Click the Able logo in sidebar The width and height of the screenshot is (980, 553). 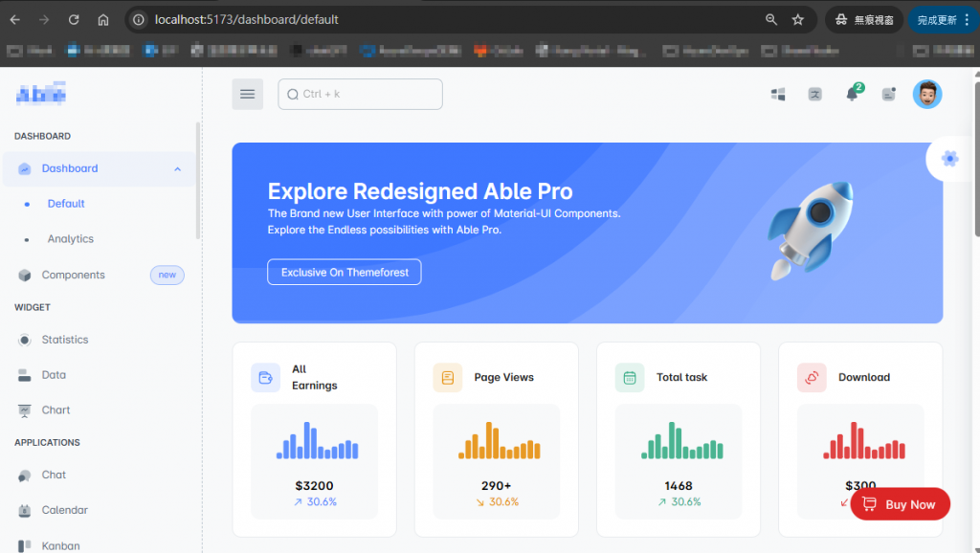click(x=40, y=94)
